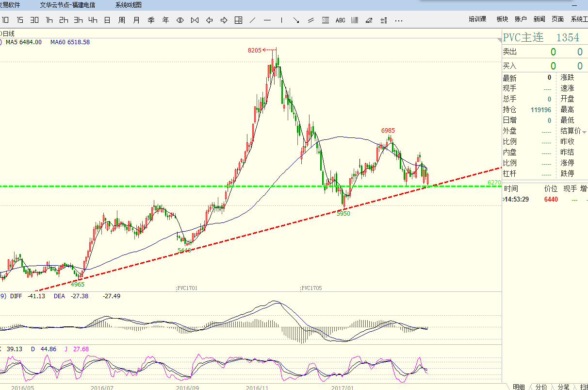Select the vertical line drawing tool

[282, 20]
